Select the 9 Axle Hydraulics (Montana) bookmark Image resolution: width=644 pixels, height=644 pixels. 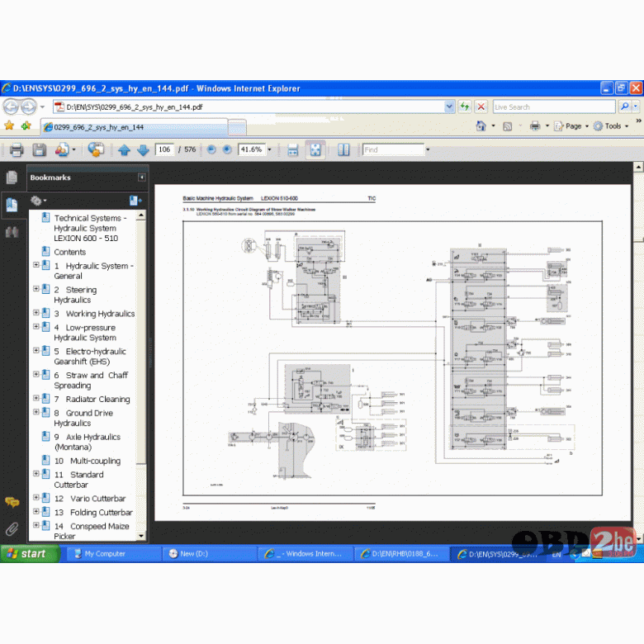tap(88, 442)
